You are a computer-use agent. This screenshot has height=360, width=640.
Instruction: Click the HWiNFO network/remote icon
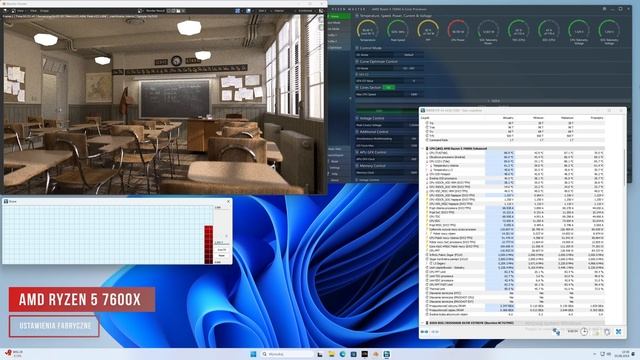coord(556,332)
